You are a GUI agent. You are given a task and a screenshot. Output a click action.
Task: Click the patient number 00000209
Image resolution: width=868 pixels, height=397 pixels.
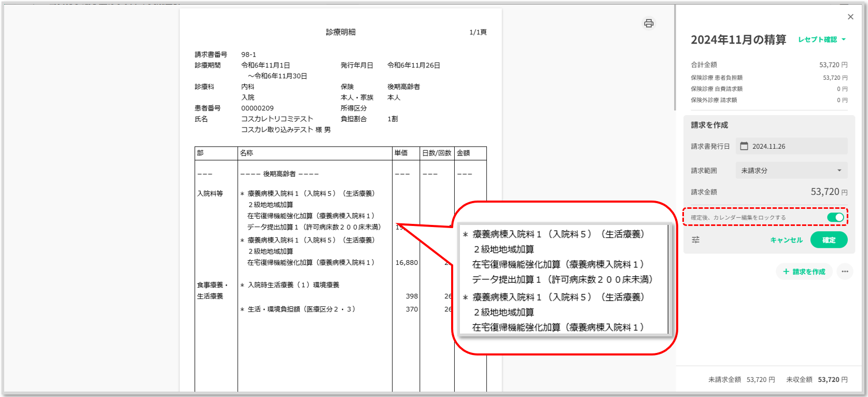(257, 108)
